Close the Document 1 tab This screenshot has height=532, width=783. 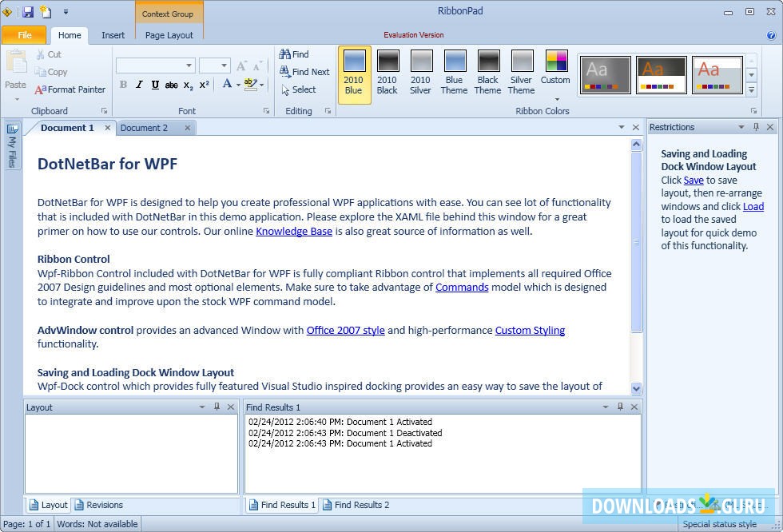pyautogui.click(x=107, y=128)
